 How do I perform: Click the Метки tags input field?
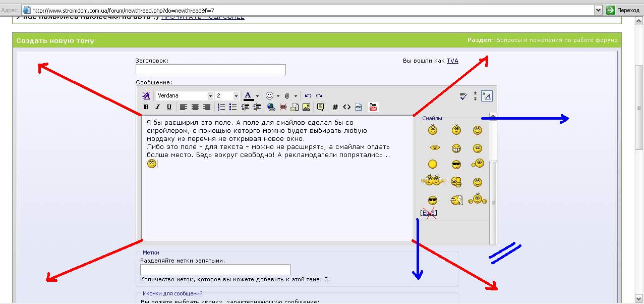click(215, 270)
